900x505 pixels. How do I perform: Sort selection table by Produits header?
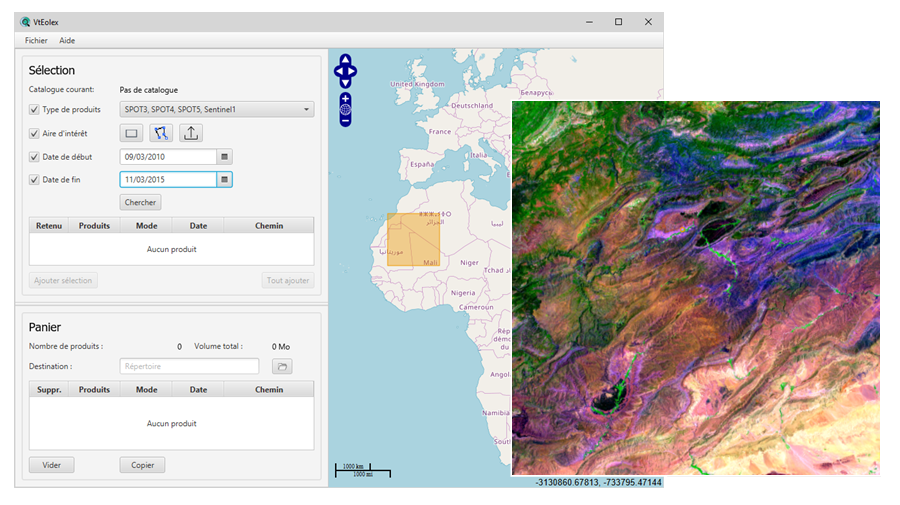point(94,226)
